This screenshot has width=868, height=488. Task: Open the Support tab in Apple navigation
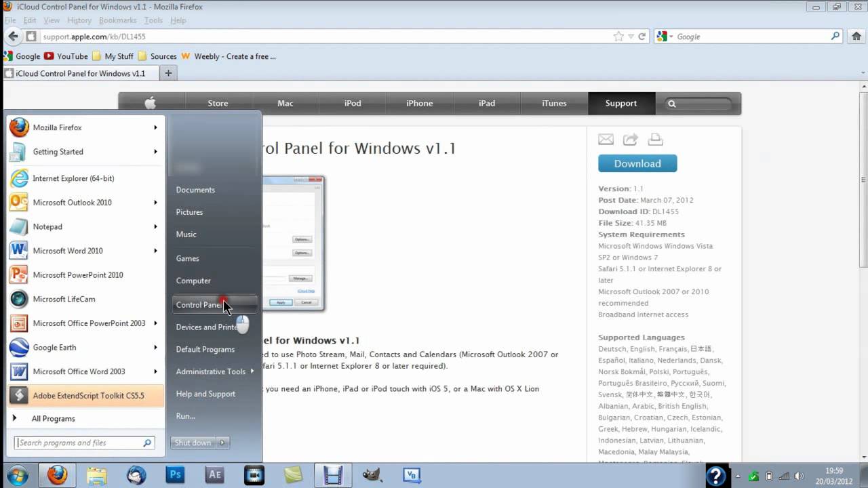click(621, 103)
